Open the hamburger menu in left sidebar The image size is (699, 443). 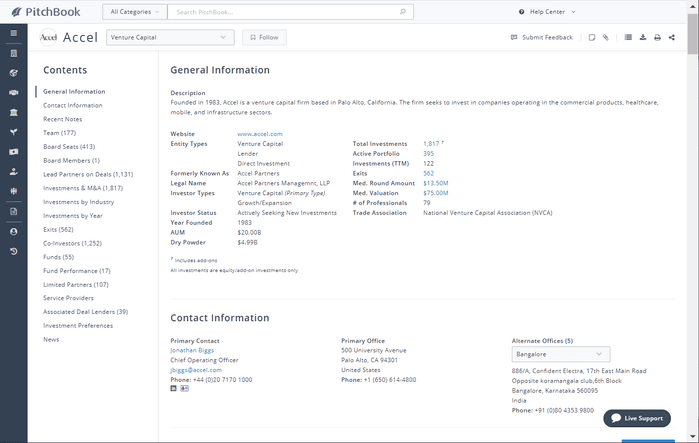[13, 33]
